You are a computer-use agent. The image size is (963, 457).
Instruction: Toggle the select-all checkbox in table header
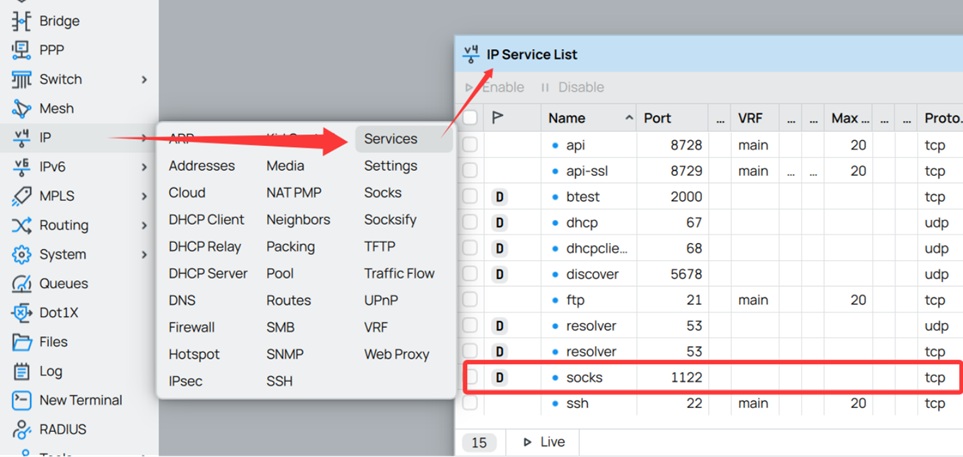tap(470, 118)
